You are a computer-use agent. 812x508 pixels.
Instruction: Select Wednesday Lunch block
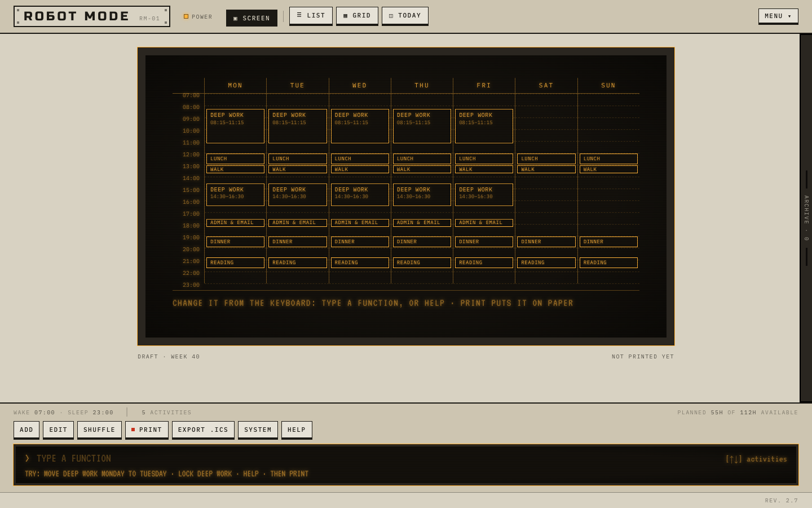pos(360,159)
